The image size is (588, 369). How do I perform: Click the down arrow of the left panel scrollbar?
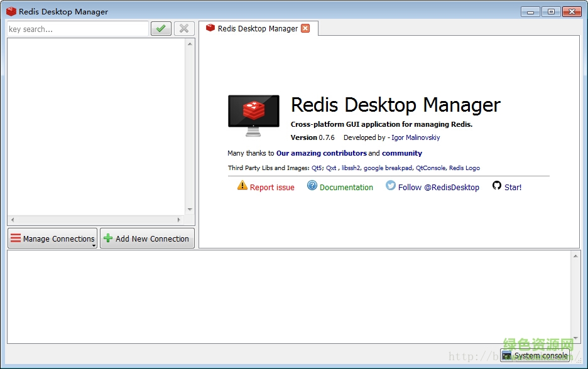(x=190, y=210)
